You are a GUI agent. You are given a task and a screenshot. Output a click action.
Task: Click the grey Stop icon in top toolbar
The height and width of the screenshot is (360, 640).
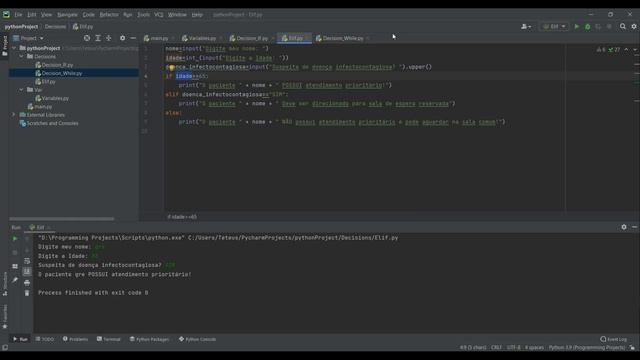pyautogui.click(x=609, y=27)
